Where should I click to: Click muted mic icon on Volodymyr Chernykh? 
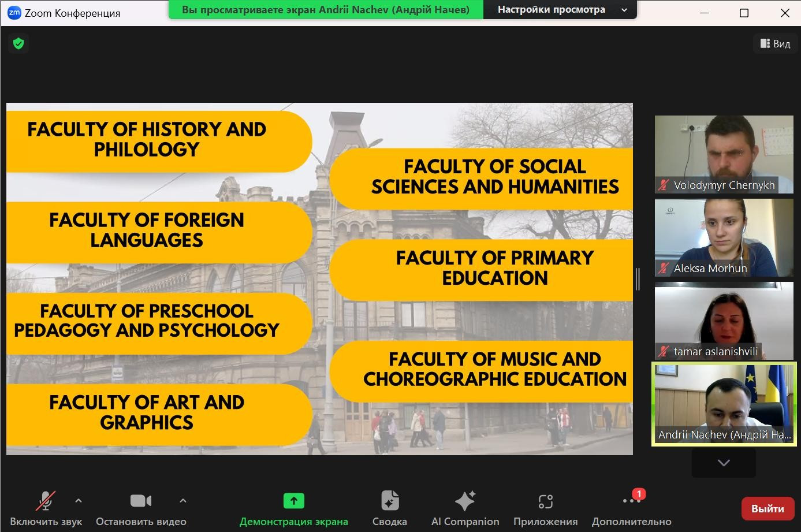tap(664, 185)
